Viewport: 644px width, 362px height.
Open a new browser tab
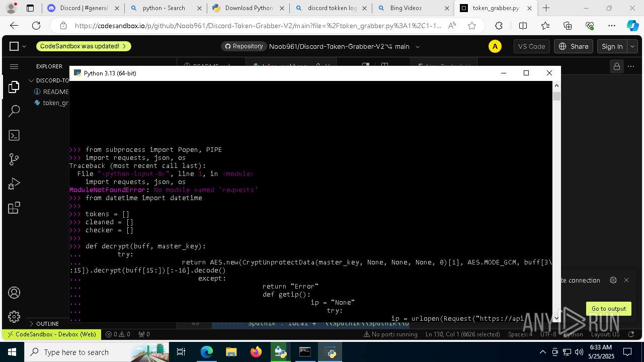[x=546, y=8]
